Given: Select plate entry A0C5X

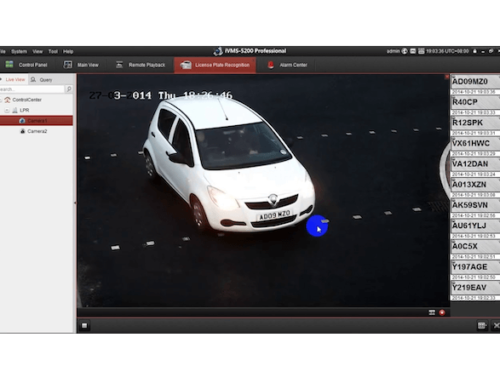Looking at the screenshot, I should 475,246.
